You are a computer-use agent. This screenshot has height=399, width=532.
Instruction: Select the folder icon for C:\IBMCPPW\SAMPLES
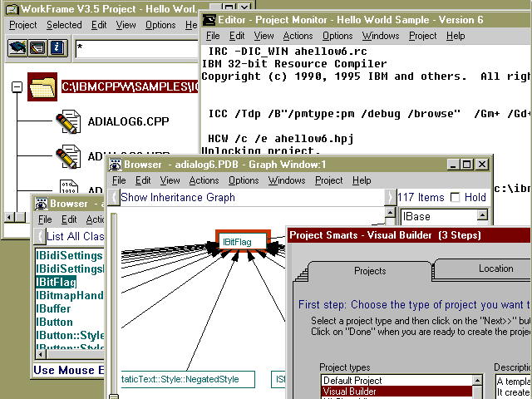point(42,86)
